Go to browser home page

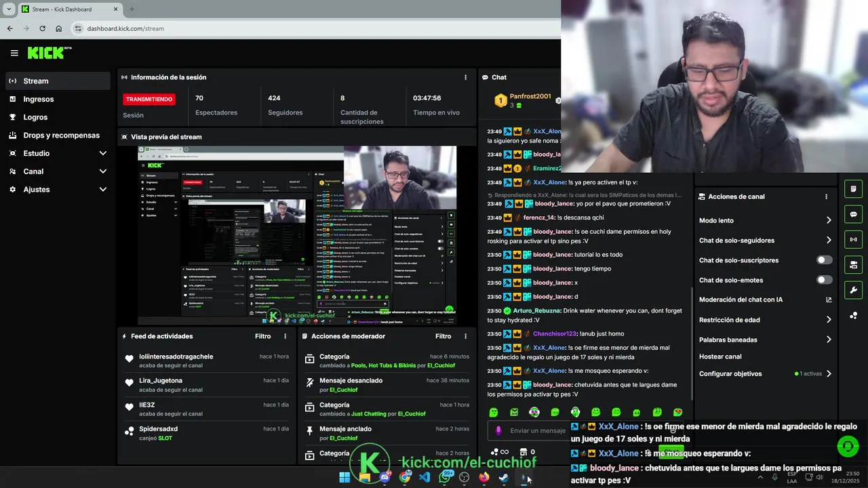click(x=58, y=28)
